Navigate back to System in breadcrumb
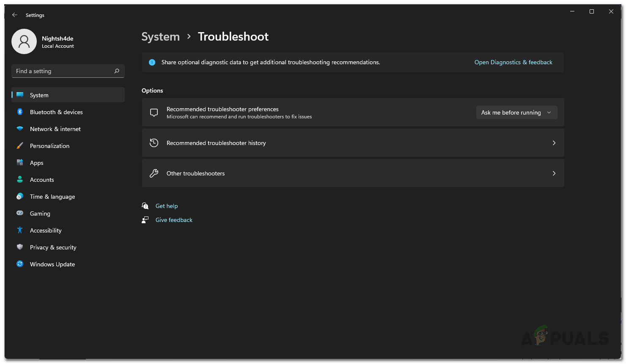Screen dimensions: 626x364 point(160,37)
